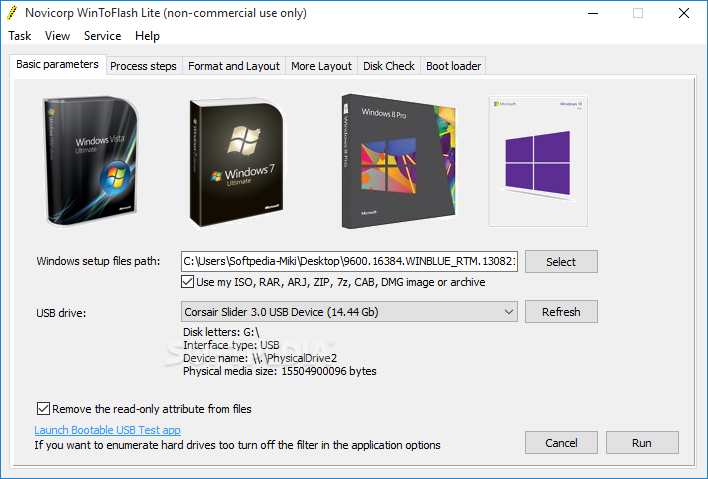
Task: Click the 'Disk letters: G:\' text
Action: coord(221,332)
